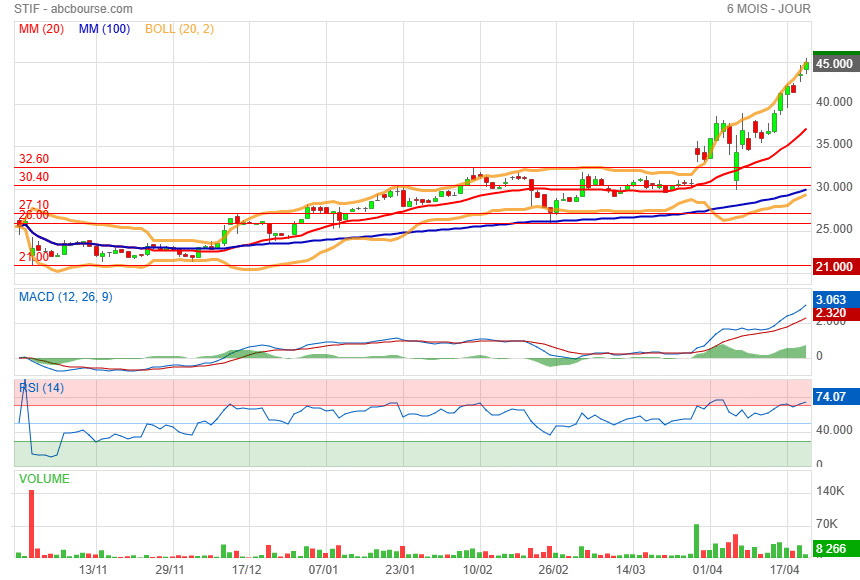Click the "MACD (12, 26, 9)" indicator label
The image size is (860, 580).
66,297
